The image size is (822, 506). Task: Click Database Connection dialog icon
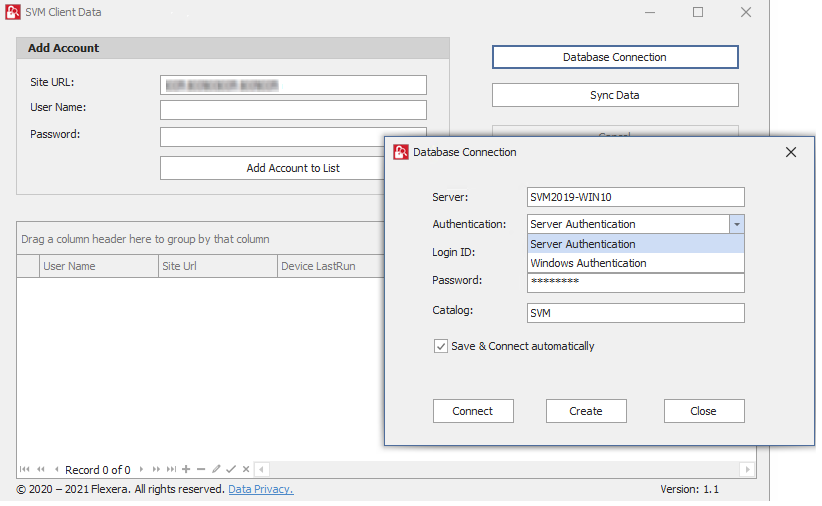click(x=401, y=152)
